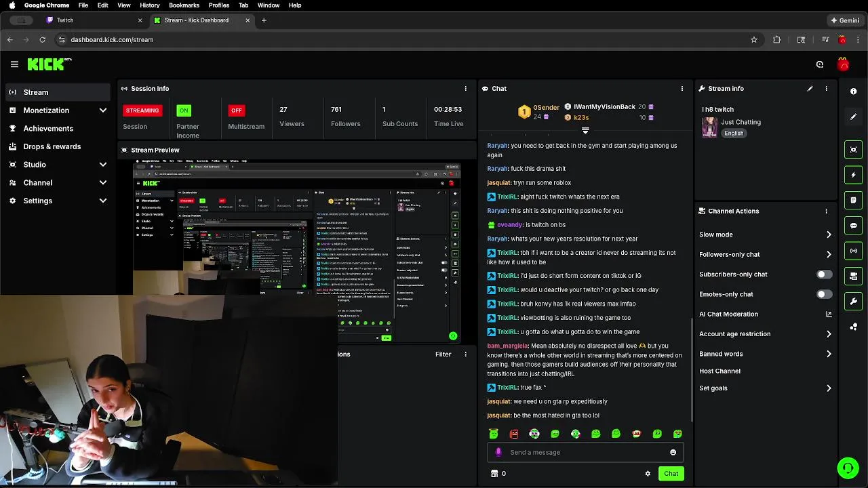Click the shop icon below message box
The image size is (868, 488).
[x=494, y=474]
